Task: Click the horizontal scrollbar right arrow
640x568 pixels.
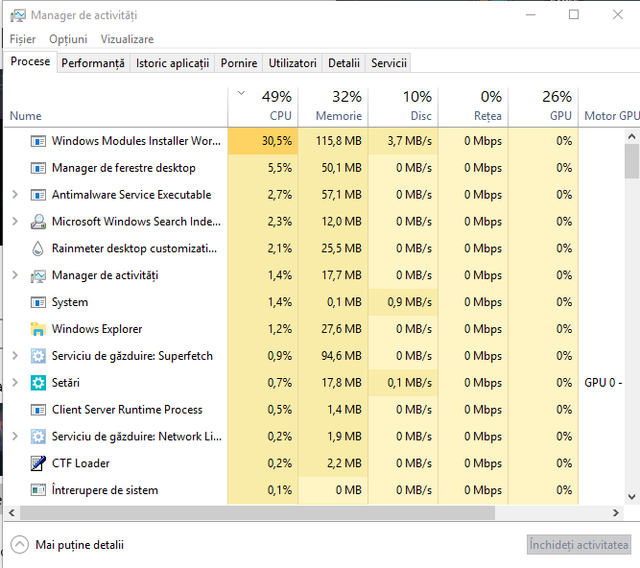Action: [616, 513]
